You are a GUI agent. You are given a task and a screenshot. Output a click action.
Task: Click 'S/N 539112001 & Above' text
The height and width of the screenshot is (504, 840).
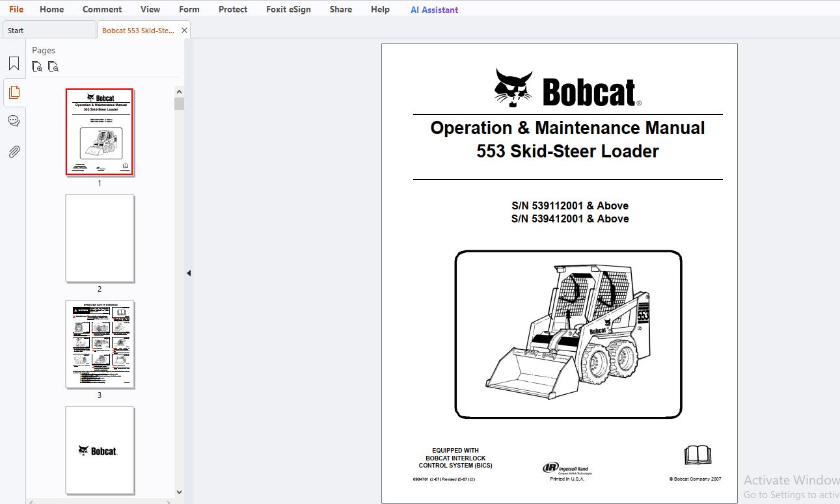coord(570,206)
